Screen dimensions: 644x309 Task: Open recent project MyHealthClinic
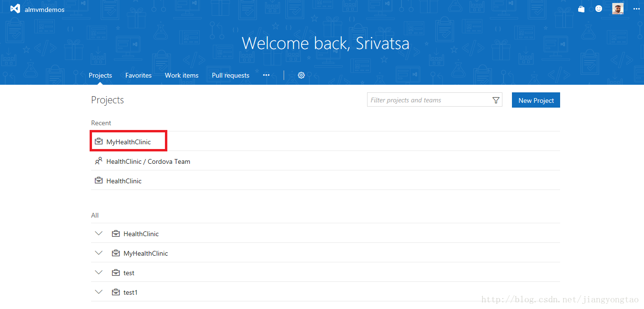coord(128,142)
